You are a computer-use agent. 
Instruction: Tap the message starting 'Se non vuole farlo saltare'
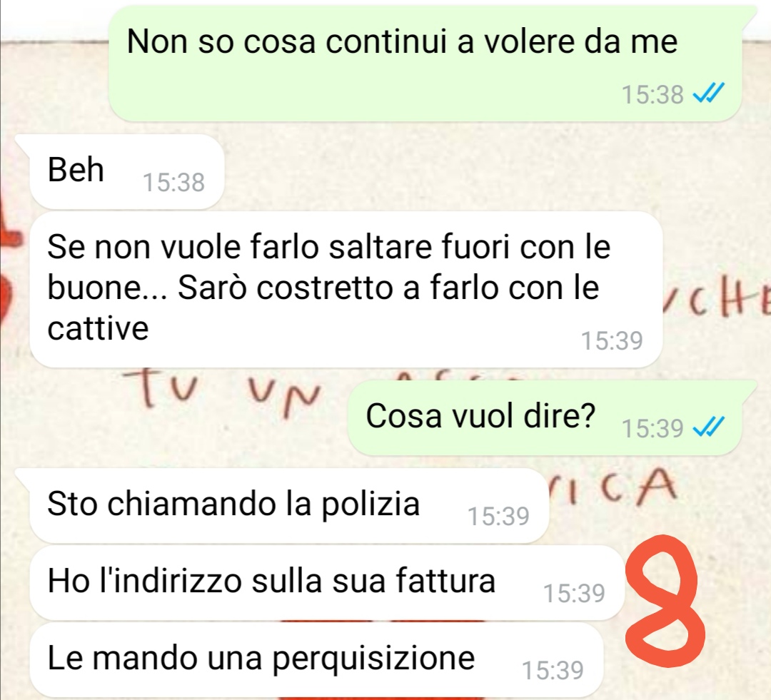coord(346,290)
